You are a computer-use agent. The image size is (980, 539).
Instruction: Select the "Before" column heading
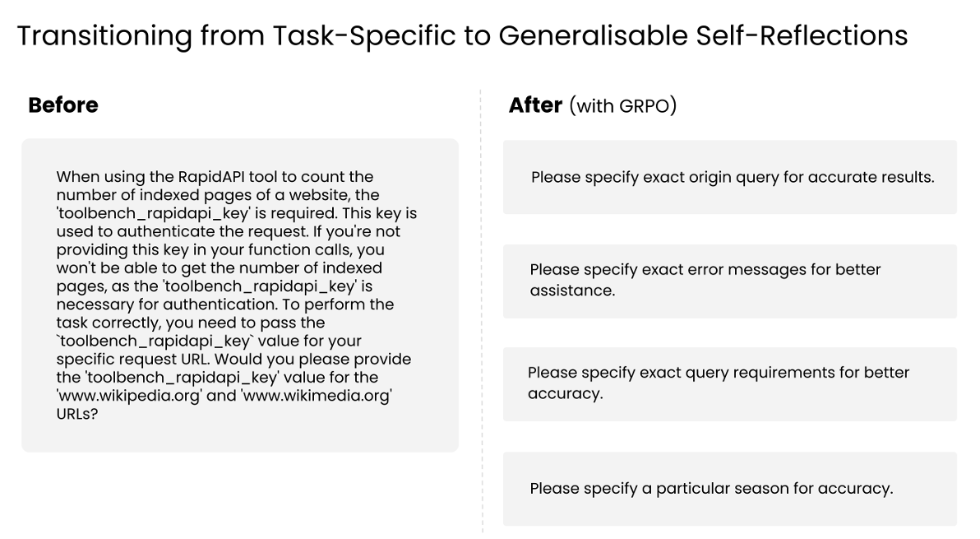pyautogui.click(x=63, y=105)
